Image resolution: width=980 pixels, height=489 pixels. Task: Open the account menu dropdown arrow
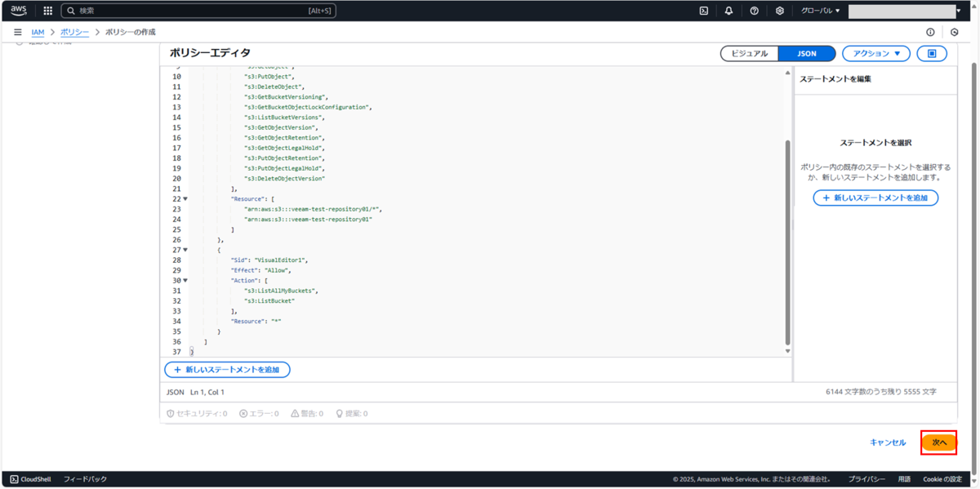[959, 11]
